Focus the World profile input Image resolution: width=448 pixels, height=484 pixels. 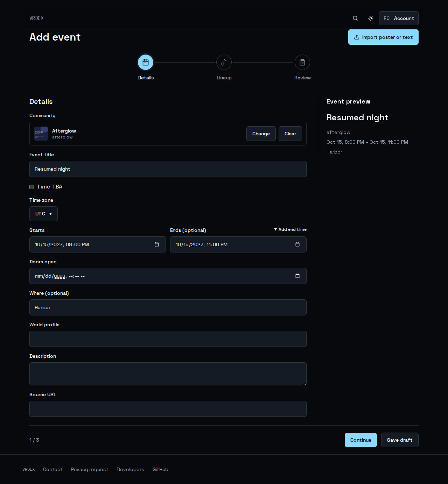click(x=168, y=339)
